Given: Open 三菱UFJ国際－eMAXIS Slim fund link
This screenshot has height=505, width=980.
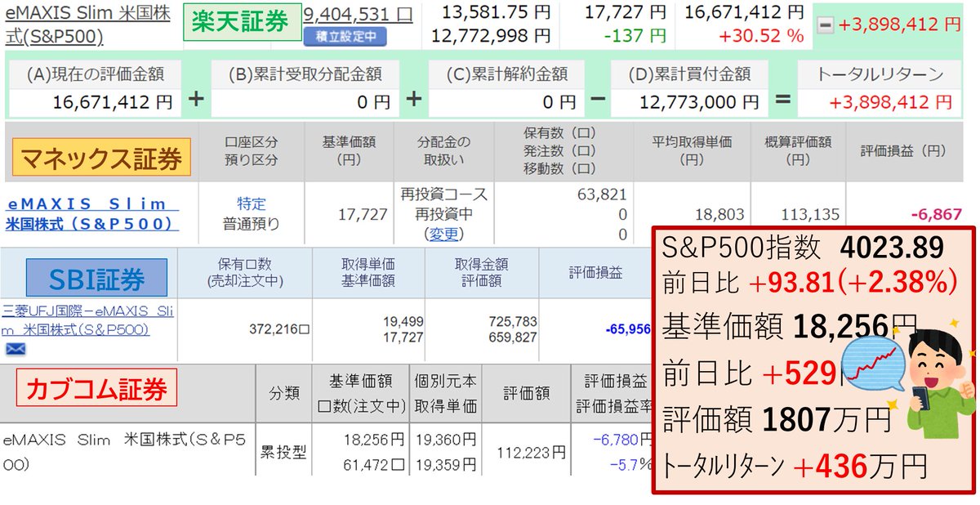Looking at the screenshot, I should click(x=87, y=320).
